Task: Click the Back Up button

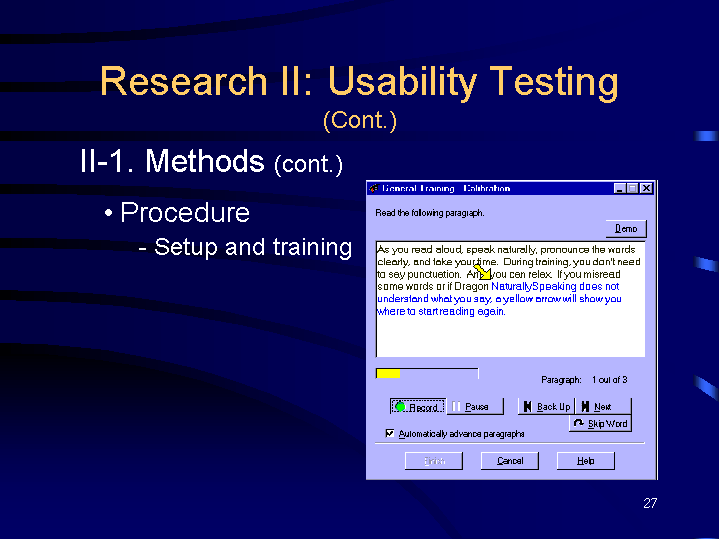Action: pyautogui.click(x=546, y=407)
